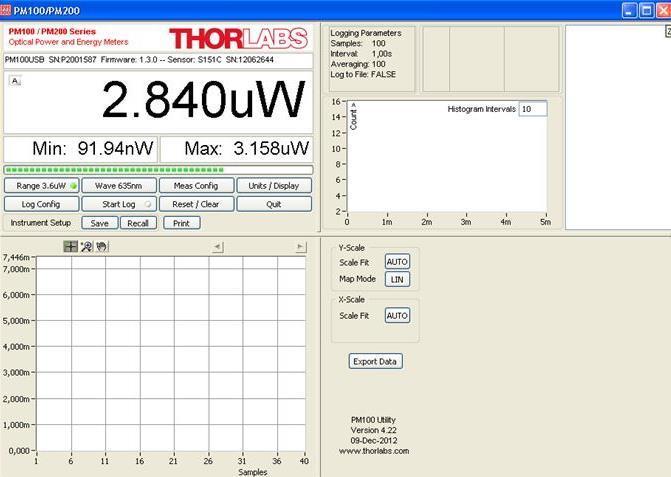Click the small A indicator in display

pyautogui.click(x=15, y=81)
